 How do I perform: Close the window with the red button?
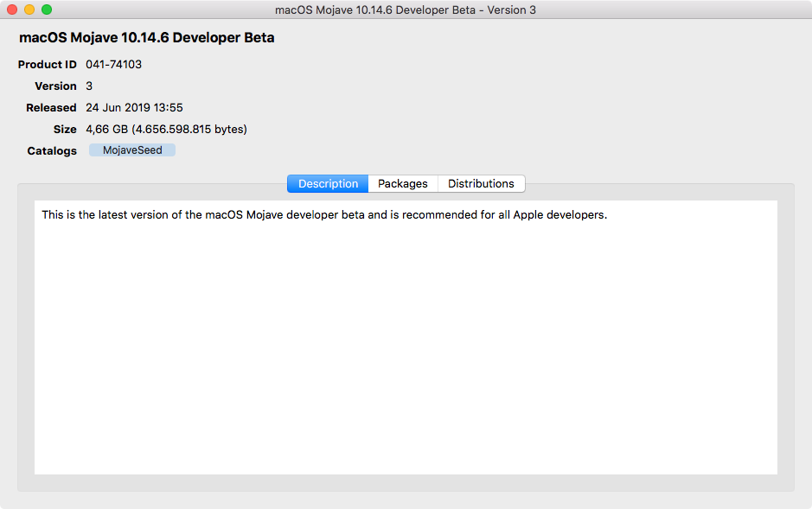[12, 10]
